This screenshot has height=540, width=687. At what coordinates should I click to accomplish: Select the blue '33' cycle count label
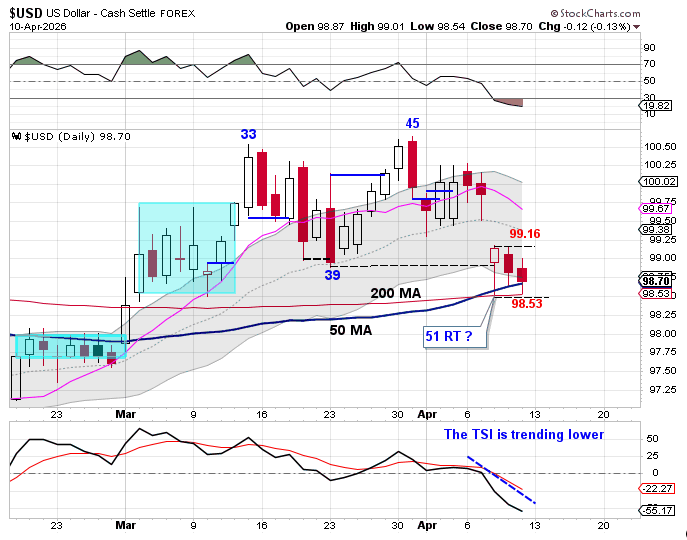click(248, 134)
